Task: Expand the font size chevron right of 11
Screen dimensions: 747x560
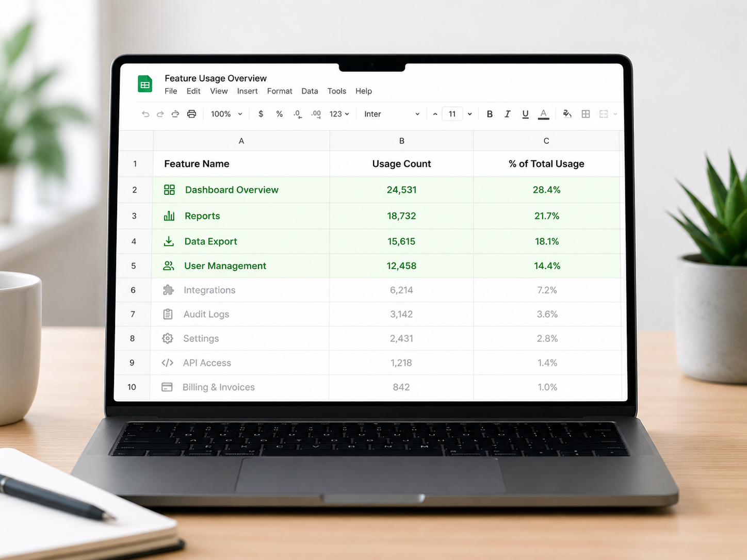Action: 469,114
